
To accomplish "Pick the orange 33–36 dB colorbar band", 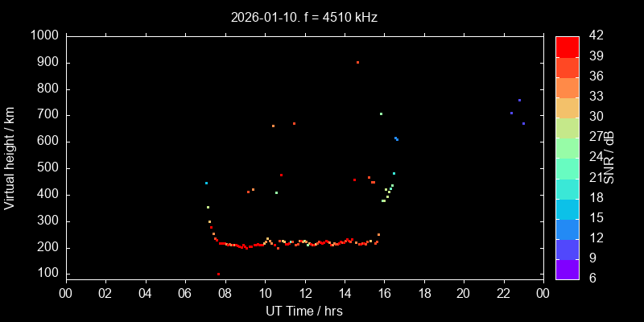I will (x=567, y=87).
